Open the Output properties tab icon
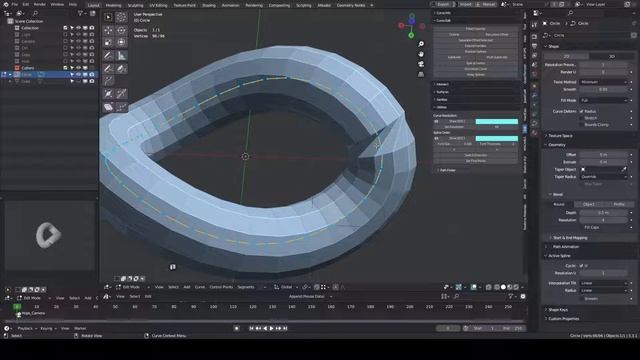This screenshot has height=360, width=640. point(534,46)
